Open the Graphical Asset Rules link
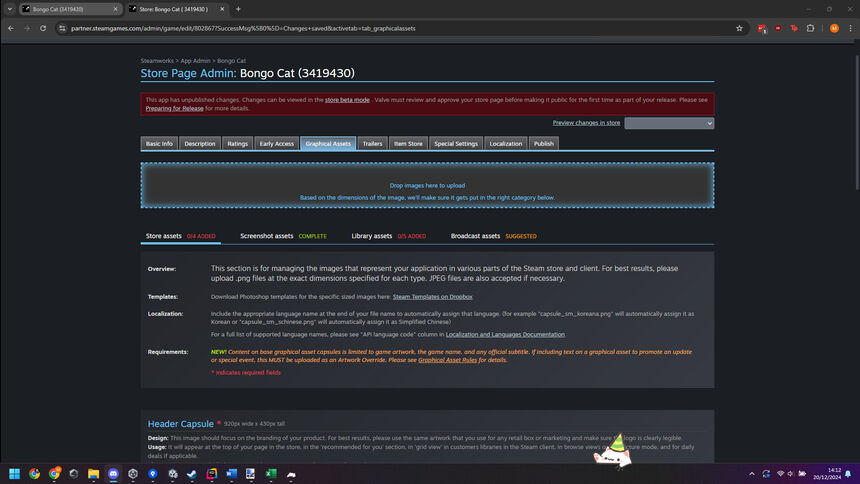The height and width of the screenshot is (484, 860). [446, 360]
